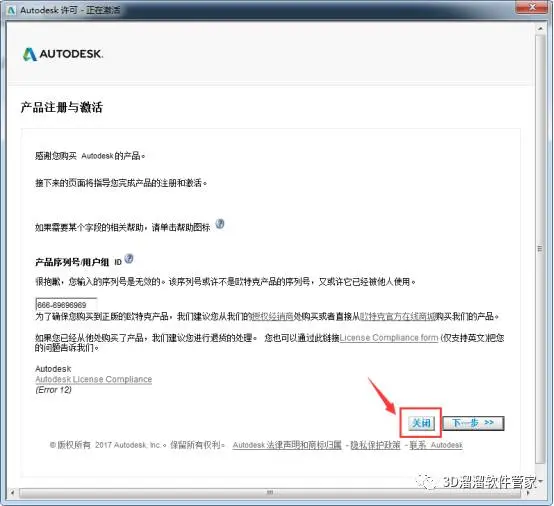Open the 隐私保护政策 link
554x506 pixels.
pyautogui.click(x=375, y=445)
